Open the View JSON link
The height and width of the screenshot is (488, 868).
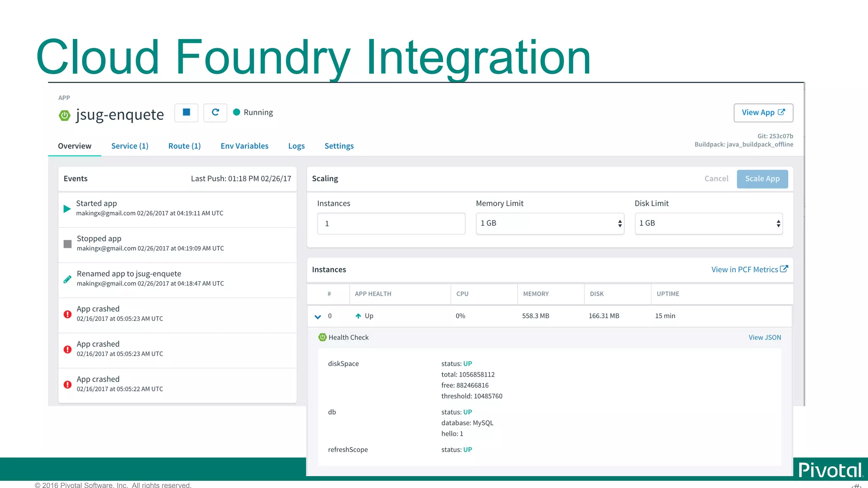[765, 338]
